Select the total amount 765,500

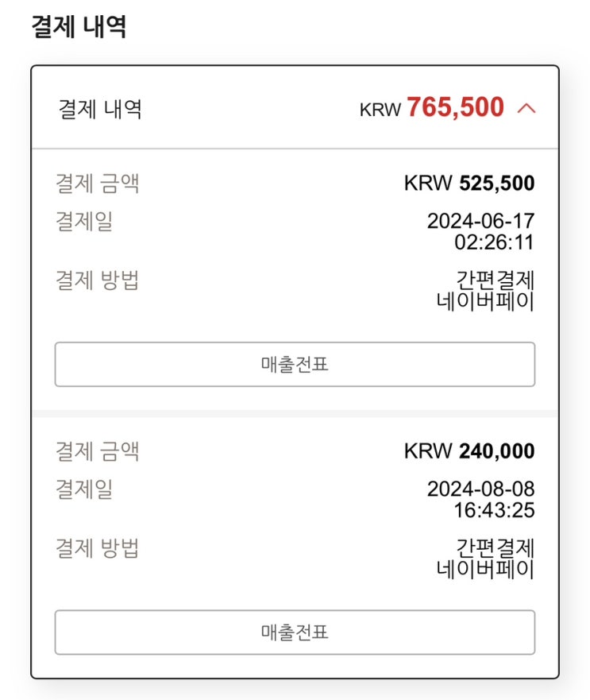coord(455,107)
